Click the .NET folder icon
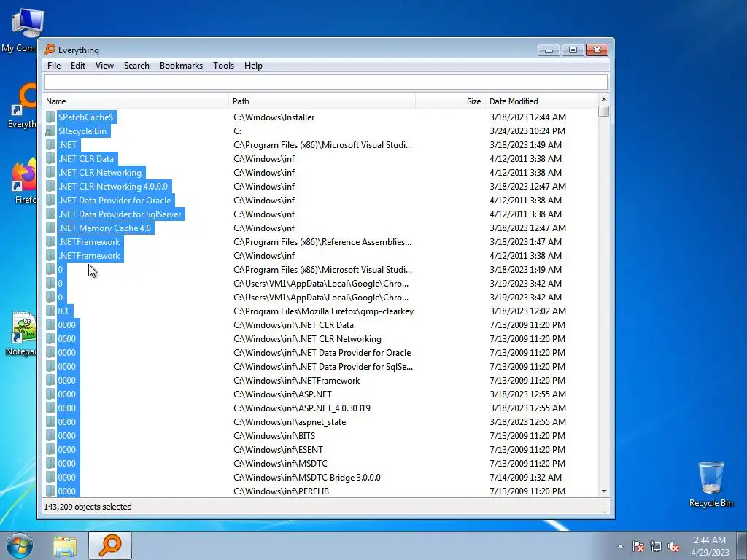Image resolution: width=747 pixels, height=560 pixels. [50, 145]
